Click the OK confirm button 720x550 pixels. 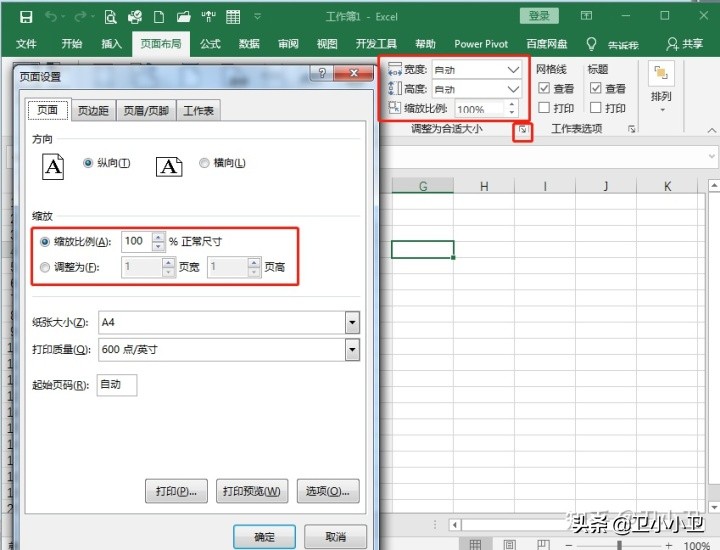coord(264,536)
